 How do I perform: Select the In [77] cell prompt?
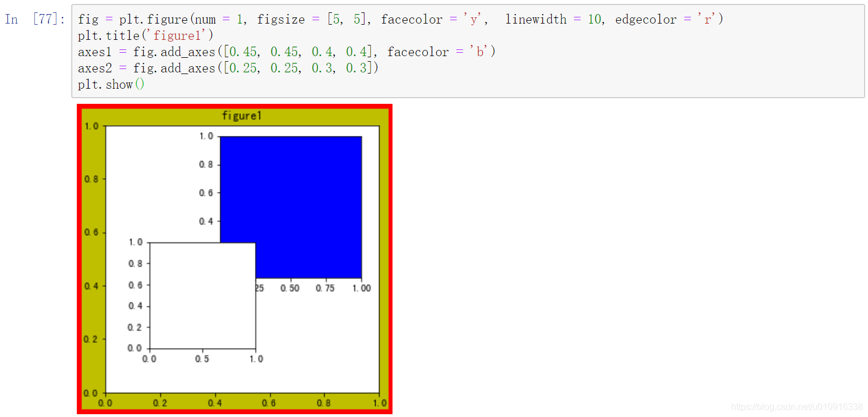coord(35,20)
